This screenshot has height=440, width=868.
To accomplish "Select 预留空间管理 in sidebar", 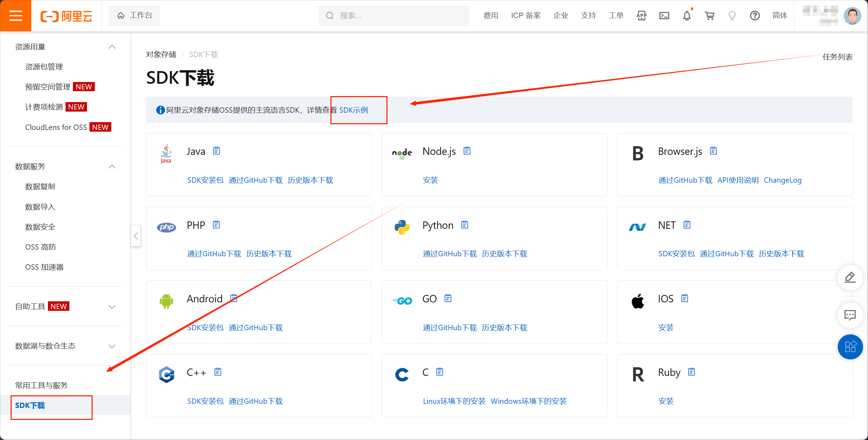I will coord(48,87).
